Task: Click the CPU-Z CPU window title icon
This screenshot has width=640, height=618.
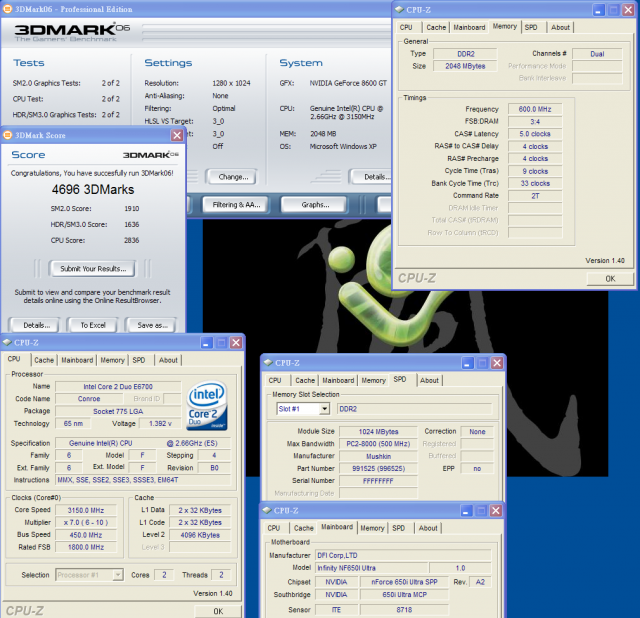Action: click(7, 342)
